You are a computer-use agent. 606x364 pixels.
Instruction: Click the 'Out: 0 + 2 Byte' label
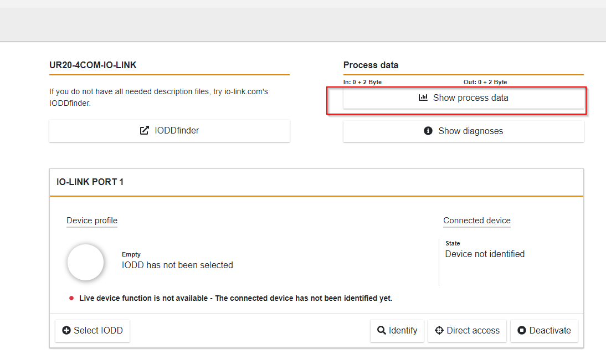click(485, 82)
